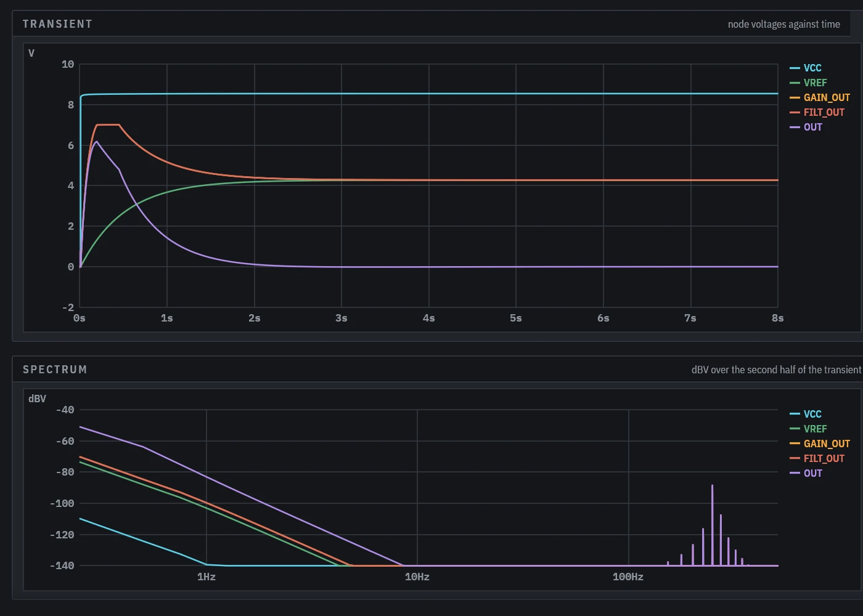863x616 pixels.
Task: Click the 10Hz frequency axis tick label
Action: click(417, 577)
